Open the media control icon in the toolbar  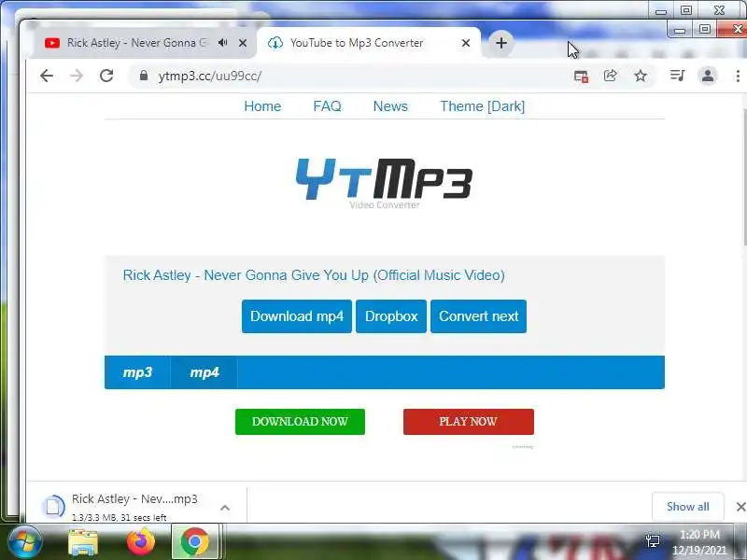(677, 76)
